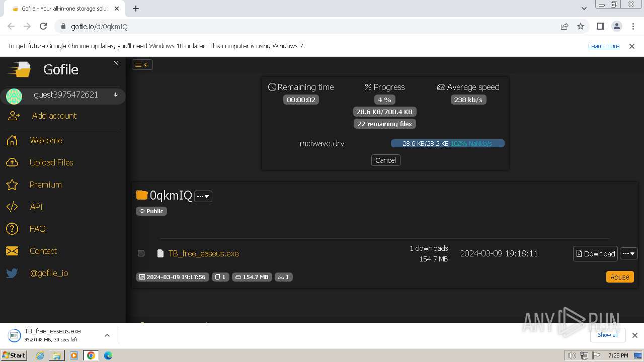
Task: Click the 7:25 PM system clock
Action: pyautogui.click(x=618, y=355)
